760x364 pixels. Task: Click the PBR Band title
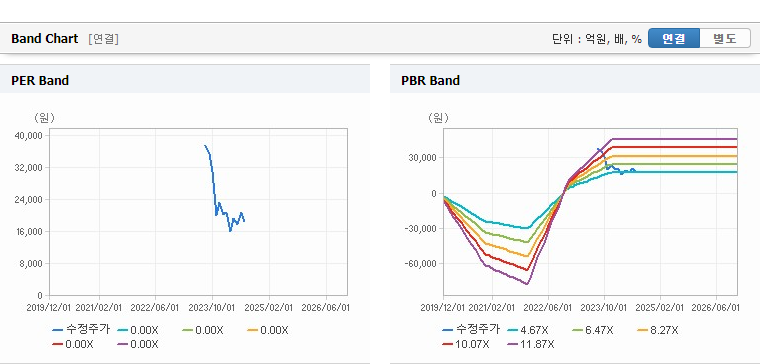click(x=430, y=80)
